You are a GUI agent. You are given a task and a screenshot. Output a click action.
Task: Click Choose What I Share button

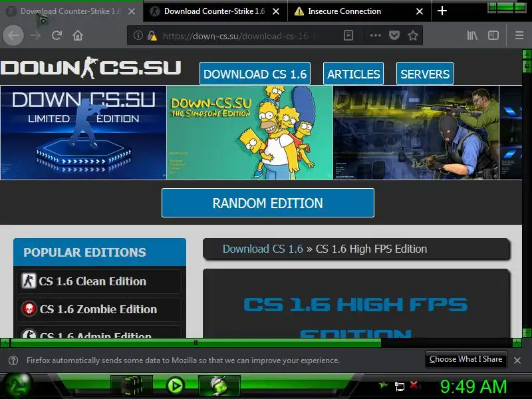(x=466, y=359)
